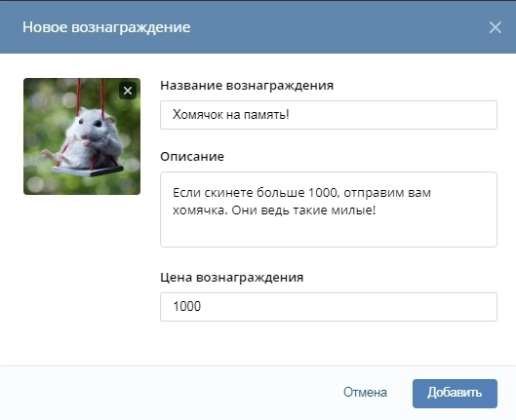The image size is (516, 420).
Task: Remove the hamster photo with its X icon
Action: point(128,91)
